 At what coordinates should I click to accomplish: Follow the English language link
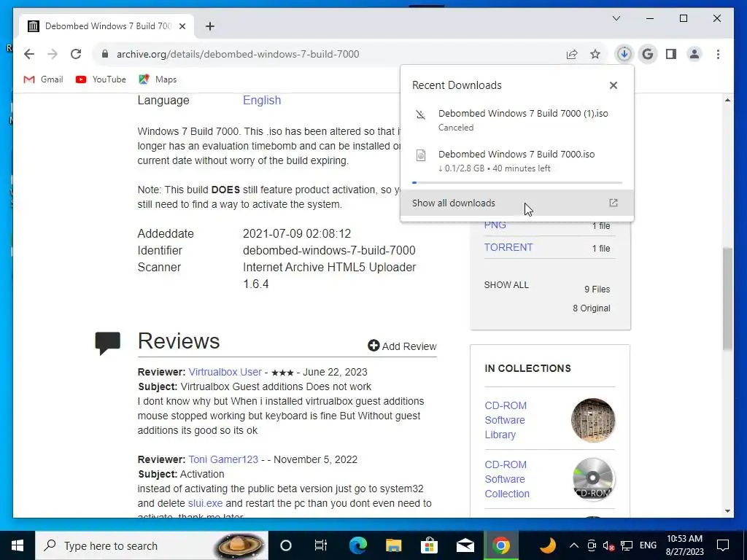click(262, 100)
